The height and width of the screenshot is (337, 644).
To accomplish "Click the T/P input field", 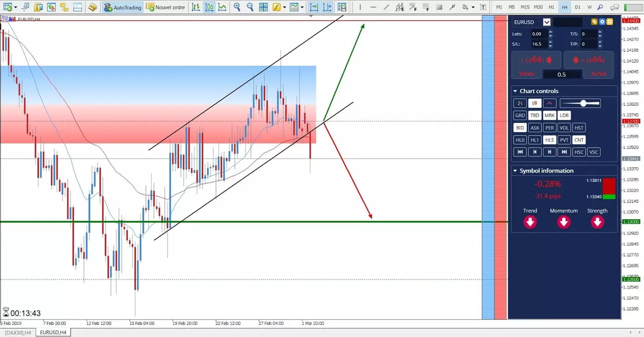I will pyautogui.click(x=589, y=44).
